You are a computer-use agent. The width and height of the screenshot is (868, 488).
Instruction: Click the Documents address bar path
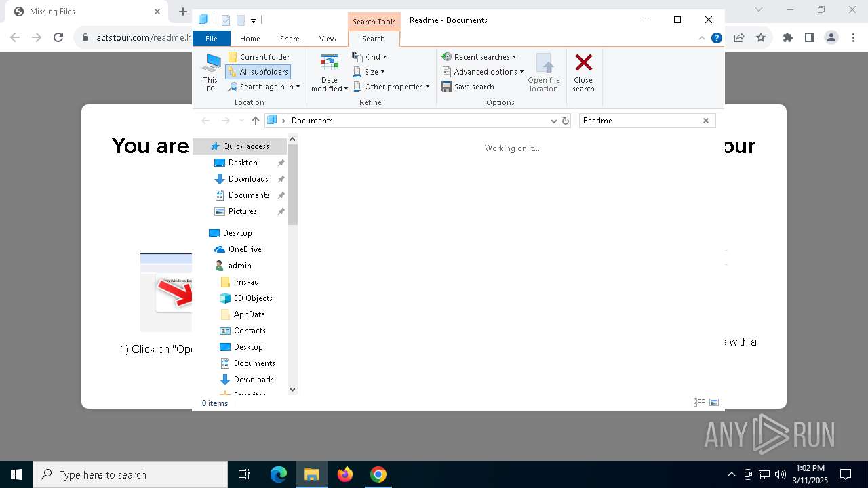tap(312, 121)
